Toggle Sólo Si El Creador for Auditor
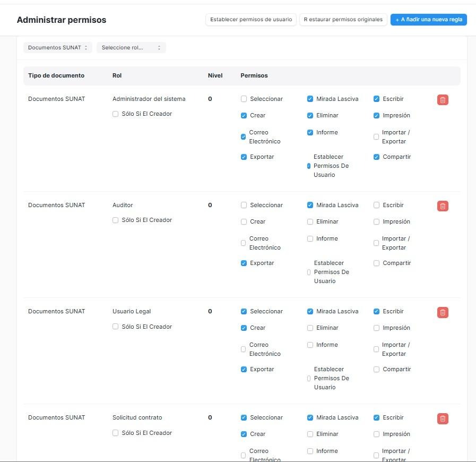 pyautogui.click(x=116, y=220)
